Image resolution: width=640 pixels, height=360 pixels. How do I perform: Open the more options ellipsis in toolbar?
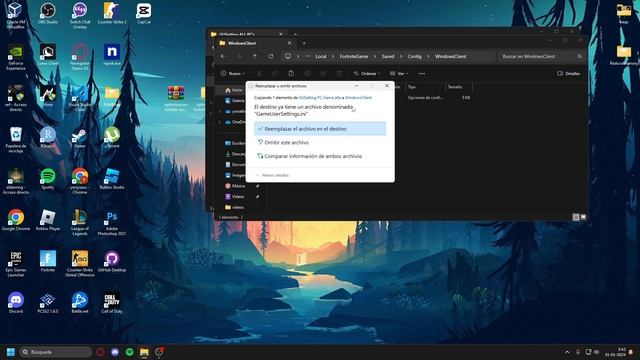[x=422, y=73]
